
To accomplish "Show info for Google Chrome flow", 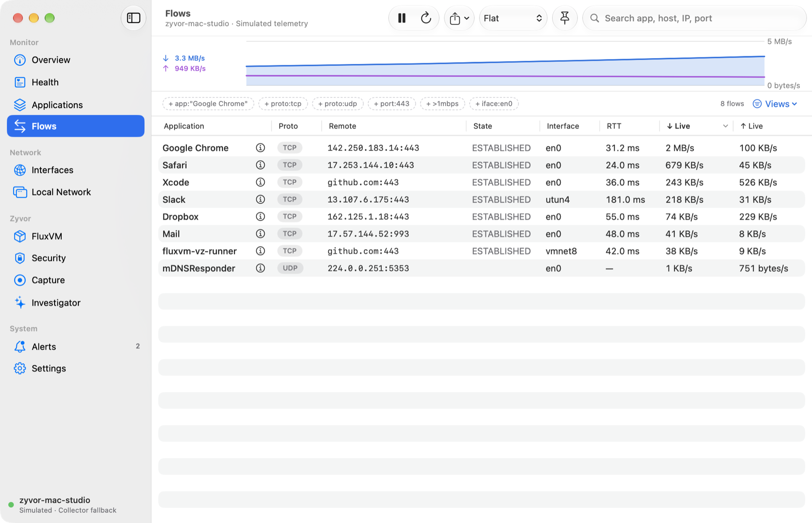I will point(260,148).
